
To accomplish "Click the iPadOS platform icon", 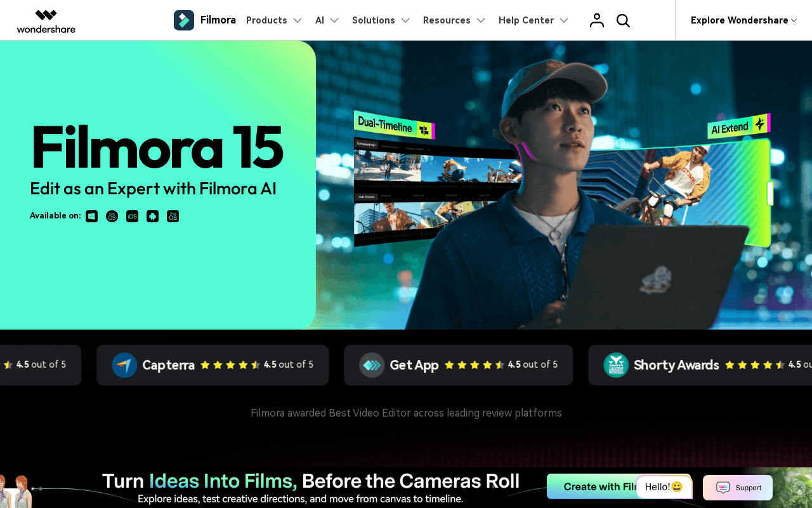I will coord(173,217).
